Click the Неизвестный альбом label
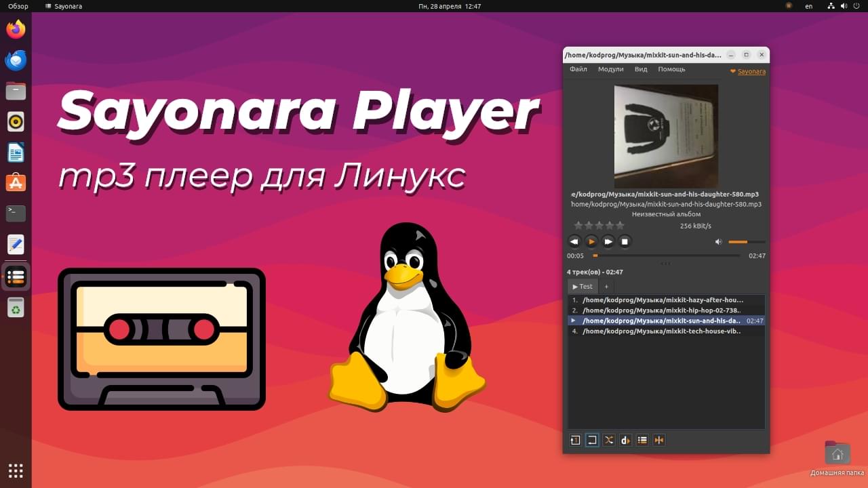This screenshot has height=488, width=868. pyautogui.click(x=666, y=213)
